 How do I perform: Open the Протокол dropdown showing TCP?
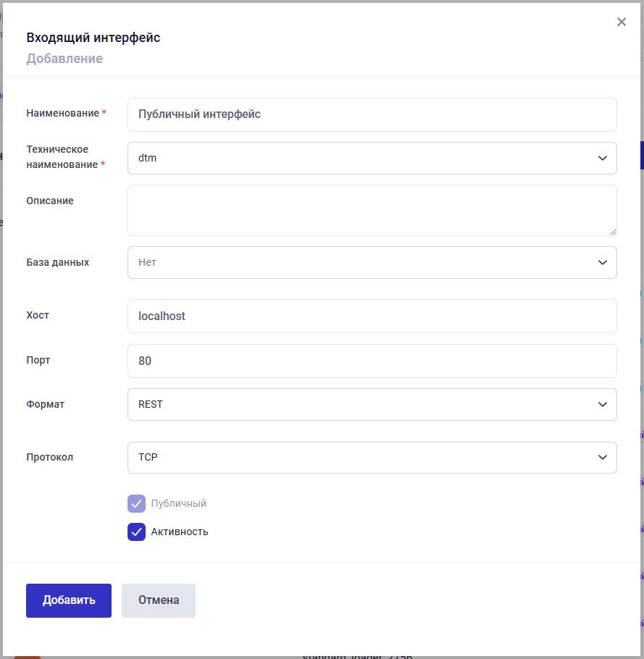pyautogui.click(x=372, y=457)
